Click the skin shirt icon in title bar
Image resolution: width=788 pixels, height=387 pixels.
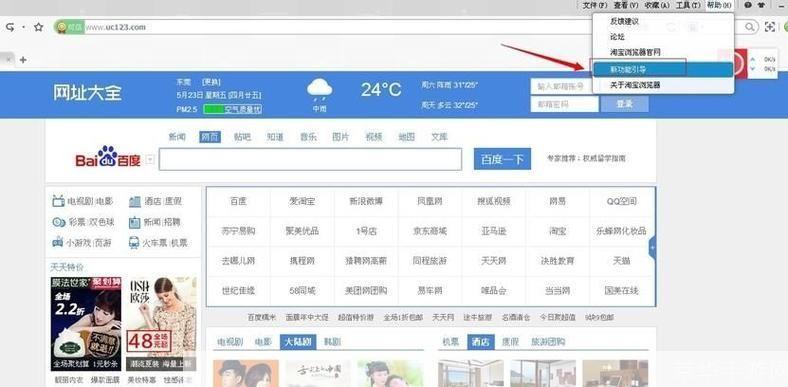point(762,5)
